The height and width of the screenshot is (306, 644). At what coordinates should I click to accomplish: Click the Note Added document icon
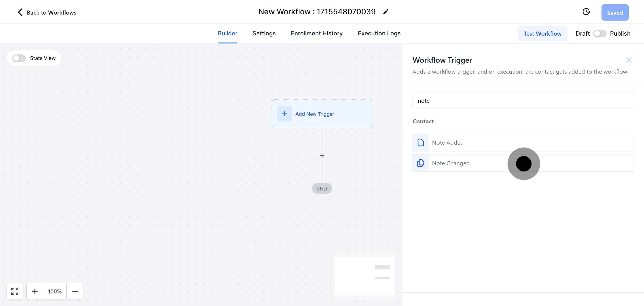[421, 142]
